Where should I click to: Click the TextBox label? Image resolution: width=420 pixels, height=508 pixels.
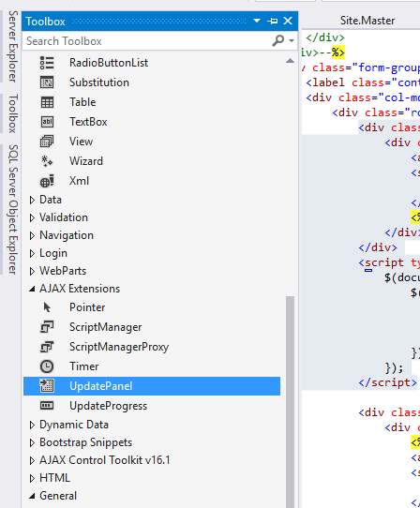(88, 122)
